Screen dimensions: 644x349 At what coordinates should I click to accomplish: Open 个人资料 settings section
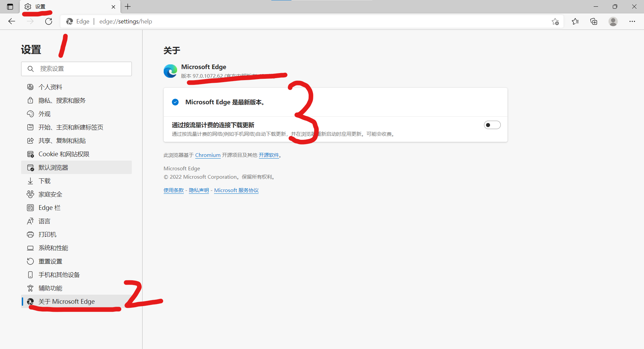(50, 87)
